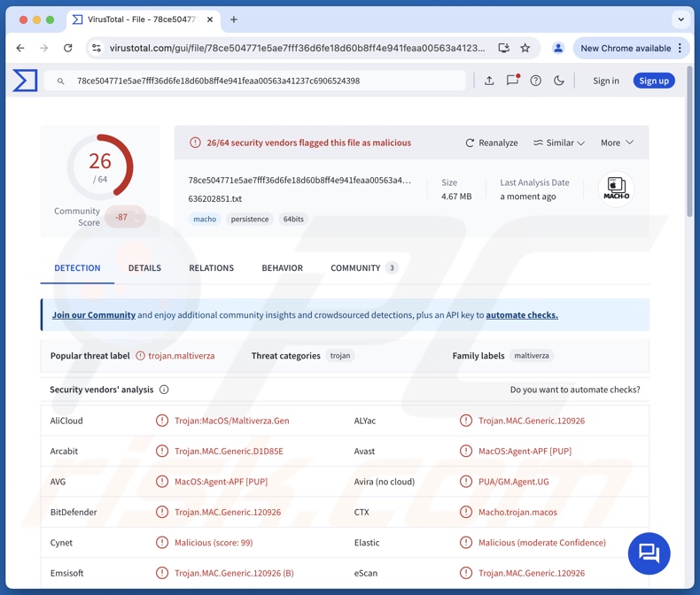Toggle dark mode moon icon
This screenshot has height=595, width=700.
click(x=559, y=81)
